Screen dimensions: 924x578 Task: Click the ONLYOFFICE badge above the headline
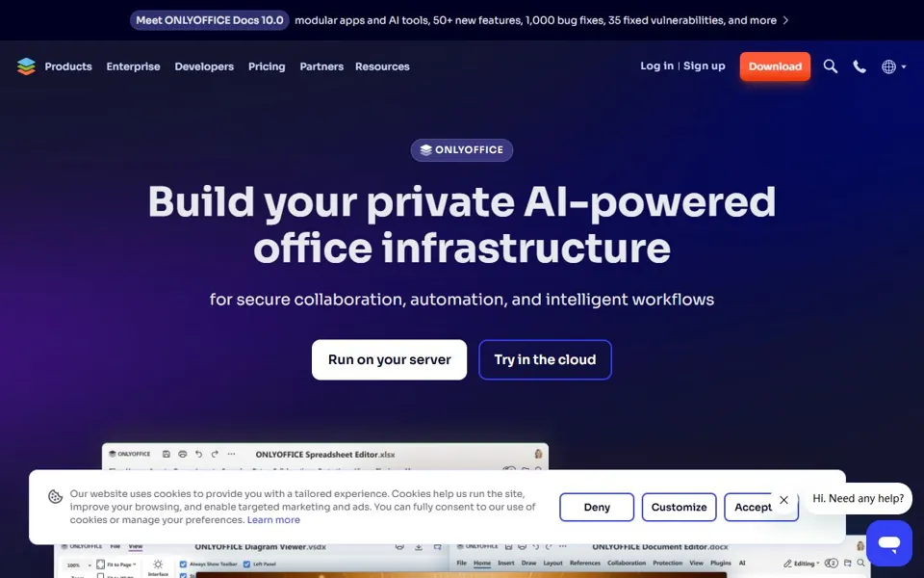click(x=461, y=150)
